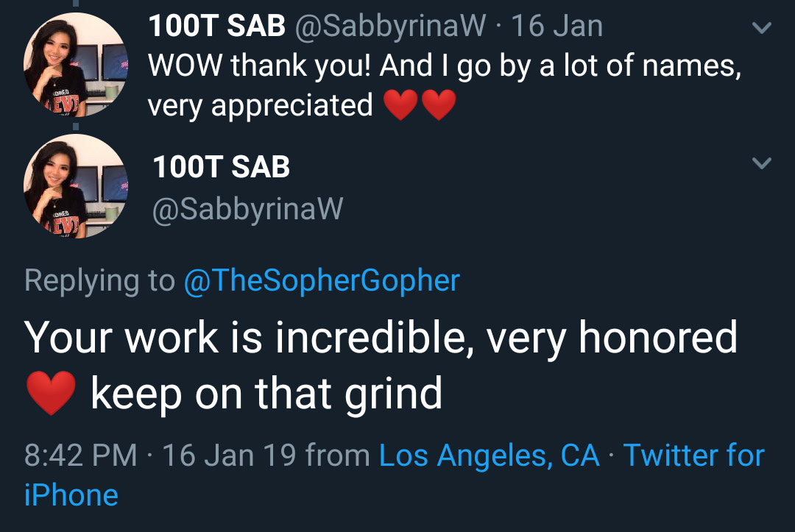Click the 100T SAB name beside 16 Jan
Image resolution: width=795 pixels, height=532 pixels.
click(x=216, y=27)
